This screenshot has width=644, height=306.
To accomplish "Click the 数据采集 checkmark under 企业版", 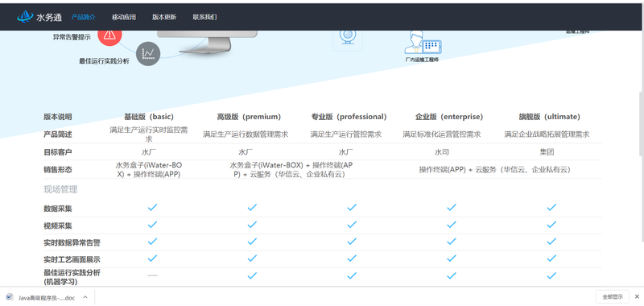I will click(x=452, y=208).
